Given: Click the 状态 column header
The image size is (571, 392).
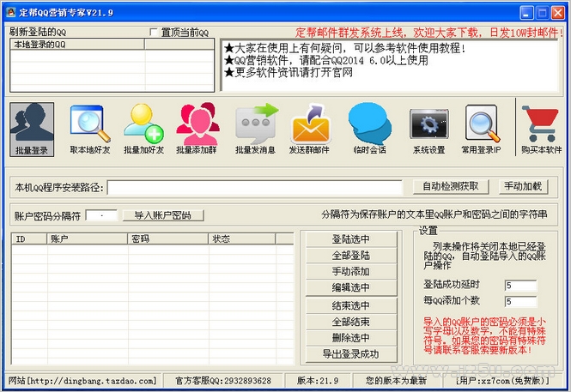Looking at the screenshot, I should [x=242, y=239].
